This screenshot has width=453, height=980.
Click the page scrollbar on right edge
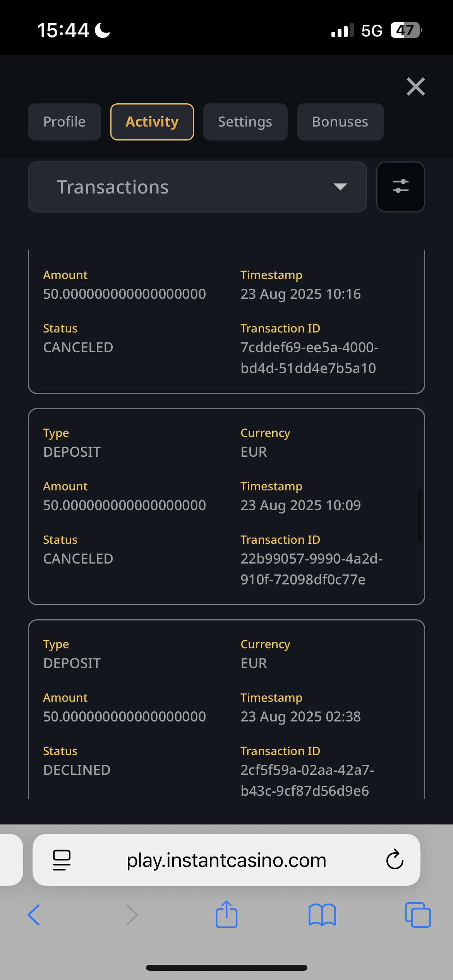[x=419, y=515]
